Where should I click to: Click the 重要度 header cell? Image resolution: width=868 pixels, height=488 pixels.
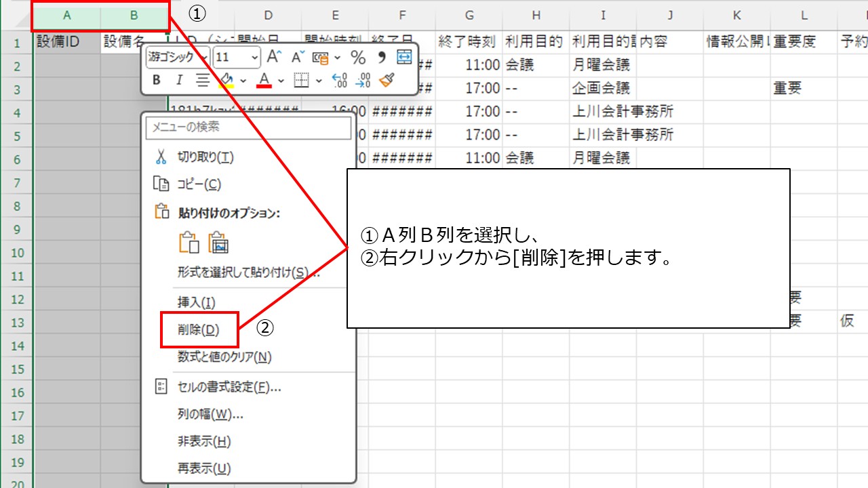pyautogui.click(x=804, y=42)
